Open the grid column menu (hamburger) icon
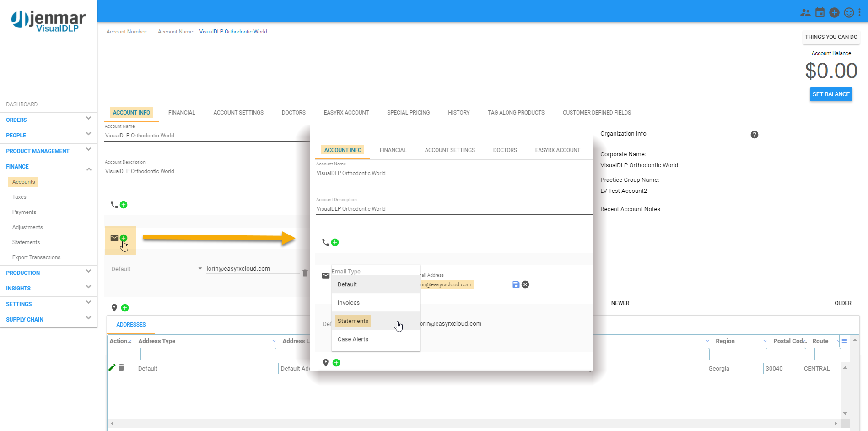868x431 pixels. pos(845,341)
